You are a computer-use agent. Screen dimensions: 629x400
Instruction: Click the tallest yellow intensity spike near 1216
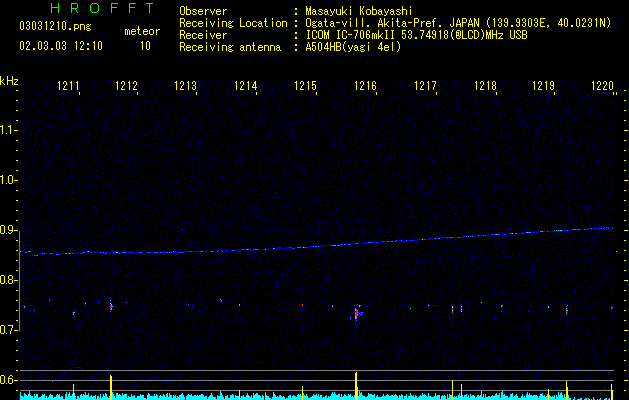[x=356, y=386]
